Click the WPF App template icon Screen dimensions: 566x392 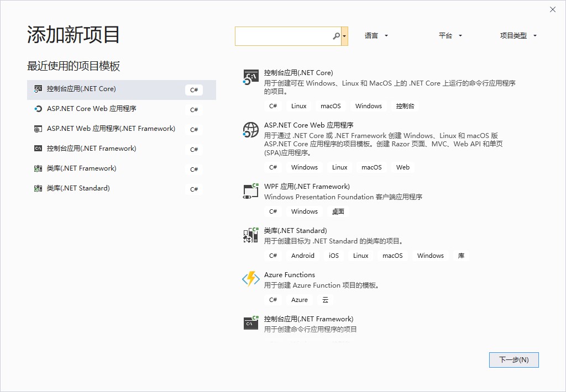[251, 191]
